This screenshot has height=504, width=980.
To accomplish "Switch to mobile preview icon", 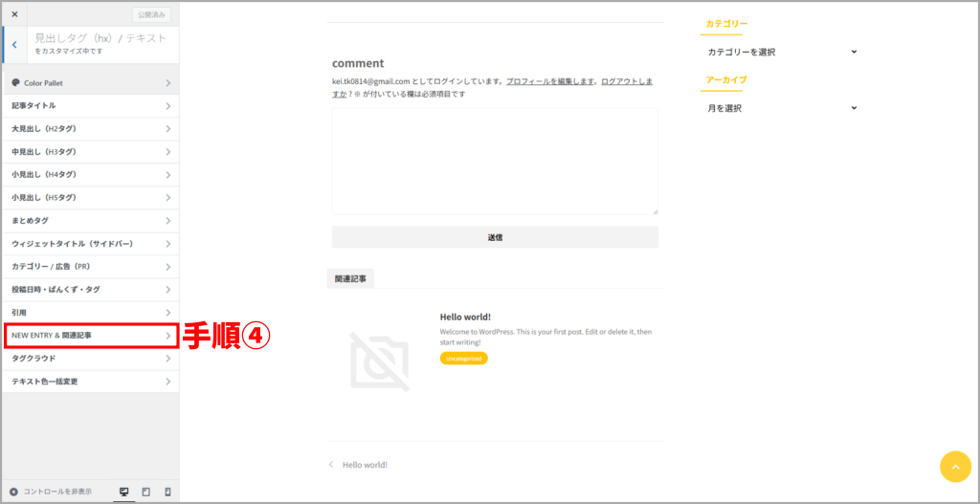I will (x=167, y=492).
